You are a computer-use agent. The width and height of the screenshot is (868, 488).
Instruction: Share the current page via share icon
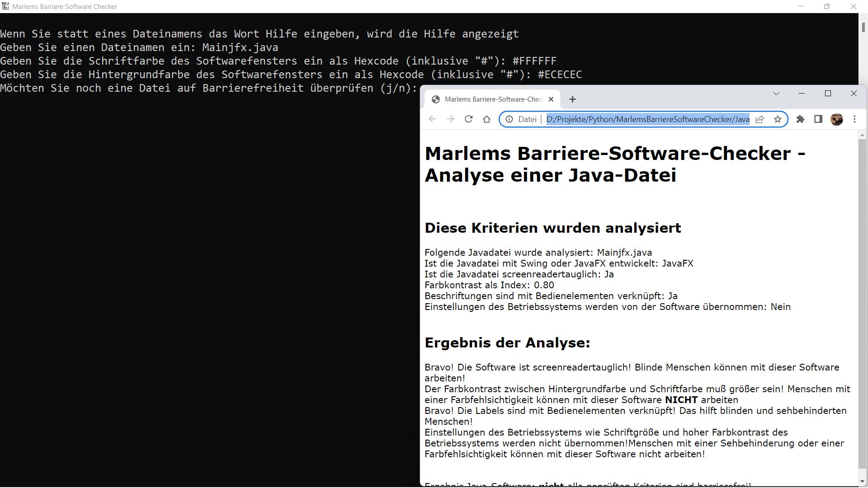[760, 119]
